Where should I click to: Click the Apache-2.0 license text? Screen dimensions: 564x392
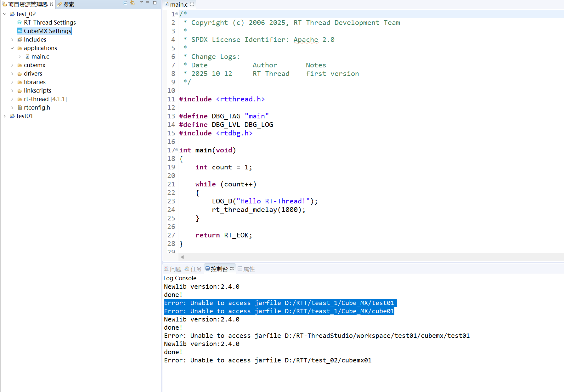pos(314,40)
